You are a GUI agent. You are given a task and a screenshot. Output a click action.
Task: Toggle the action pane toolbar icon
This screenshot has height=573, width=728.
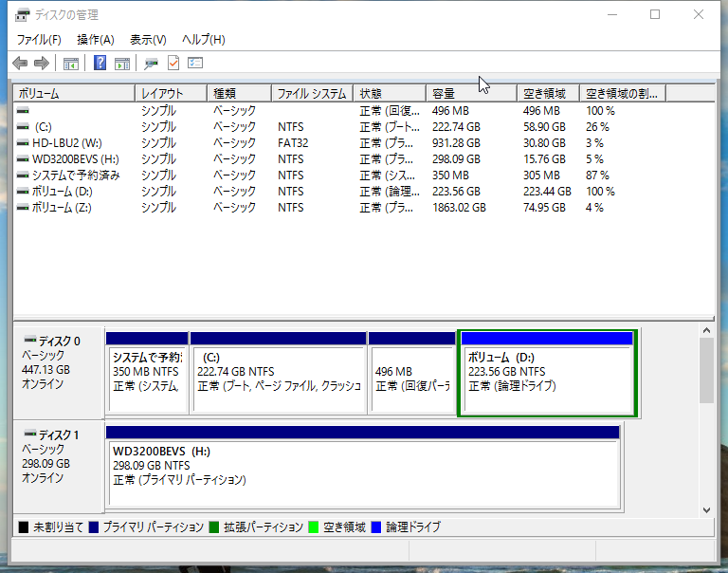tap(122, 64)
